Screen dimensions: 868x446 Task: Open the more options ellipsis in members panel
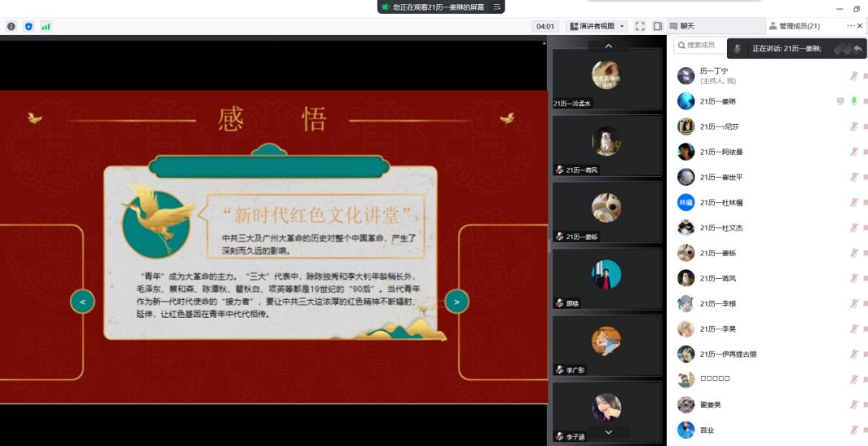[x=850, y=26]
